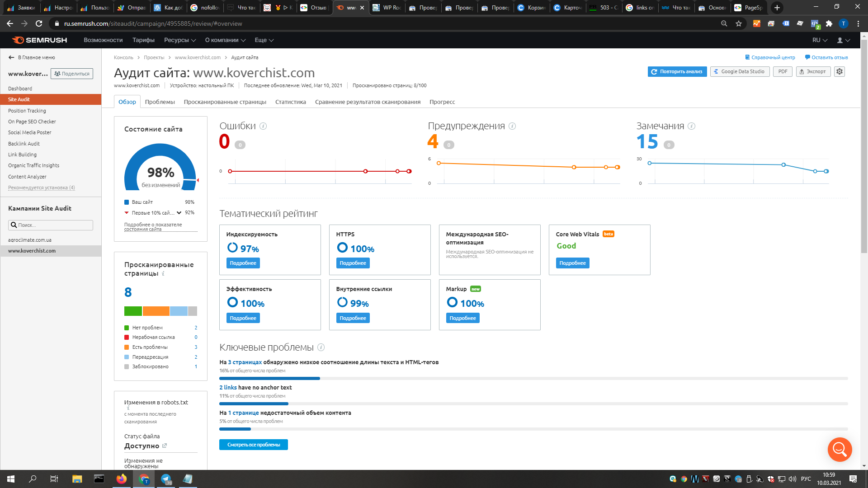The height and width of the screenshot is (488, 868).
Task: Open a new browser tab
Action: pos(777,8)
